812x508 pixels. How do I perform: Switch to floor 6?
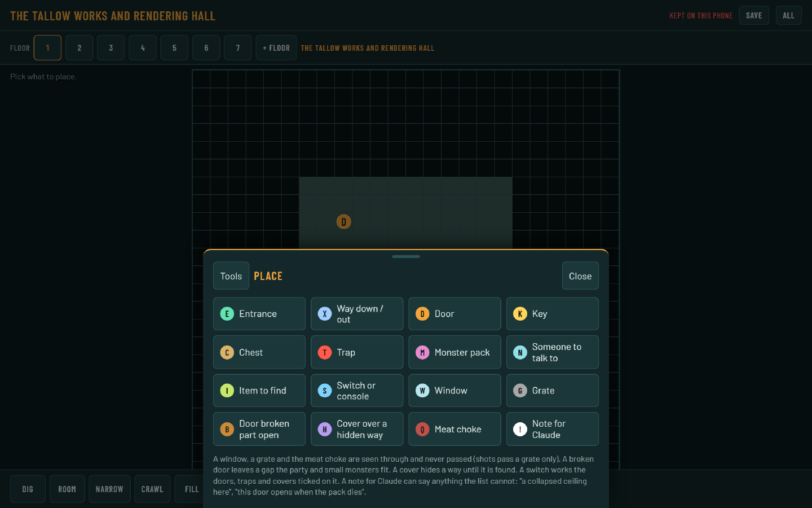point(206,48)
